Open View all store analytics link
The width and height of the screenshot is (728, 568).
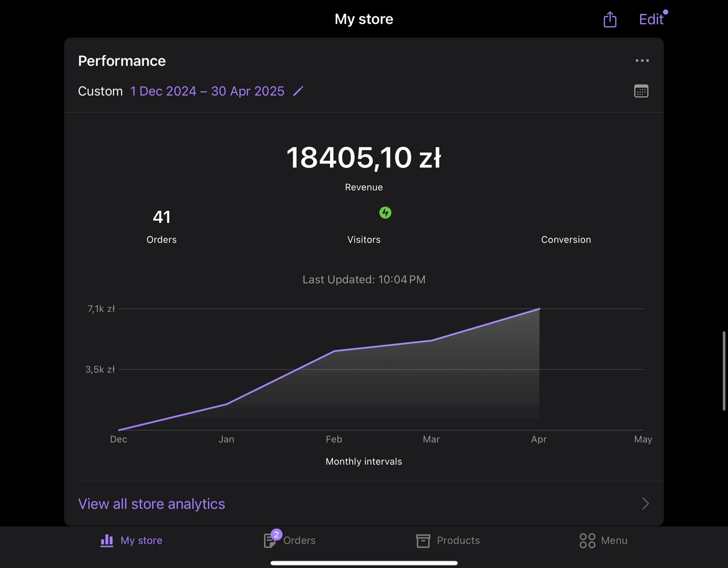(x=151, y=504)
